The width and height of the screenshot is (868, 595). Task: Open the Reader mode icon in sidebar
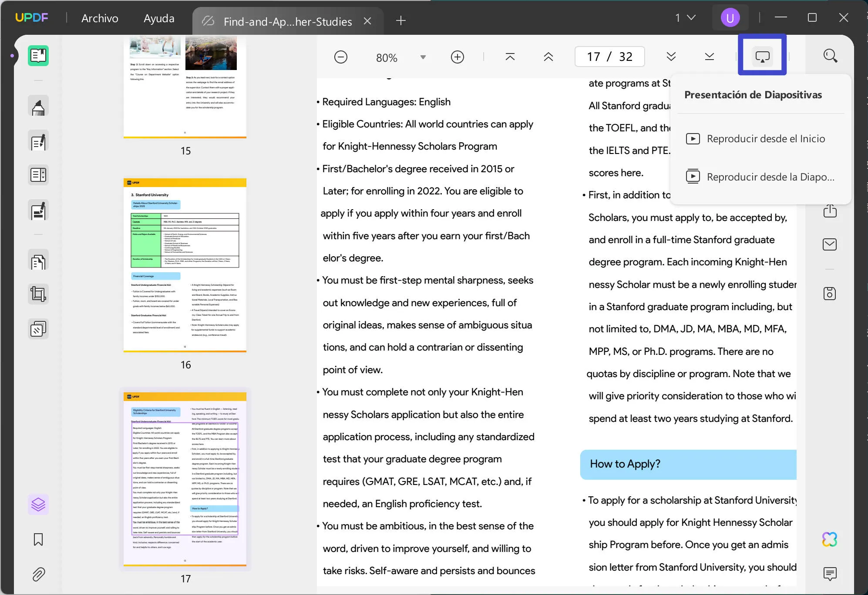[38, 56]
